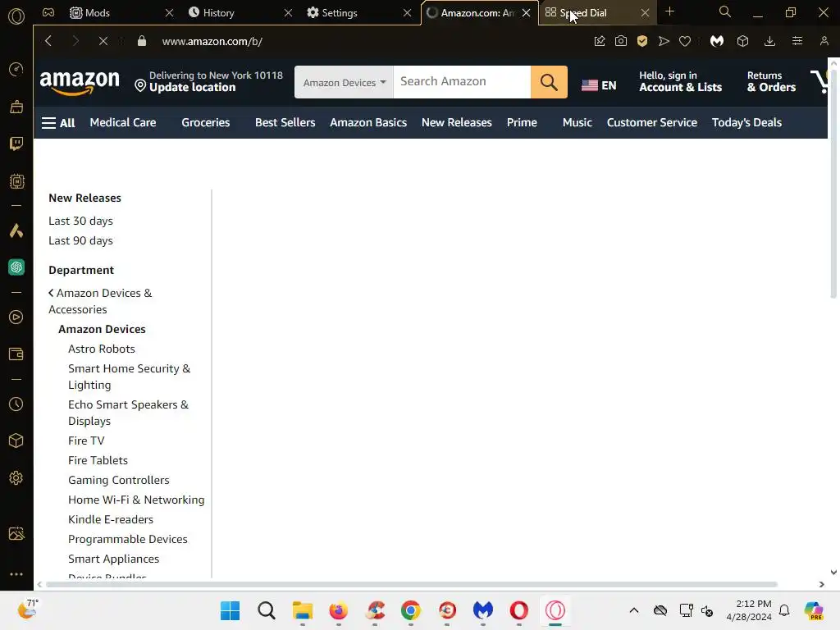Open the crypto Wallet icon in sidebar
Image resolution: width=840 pixels, height=630 pixels.
point(16,354)
